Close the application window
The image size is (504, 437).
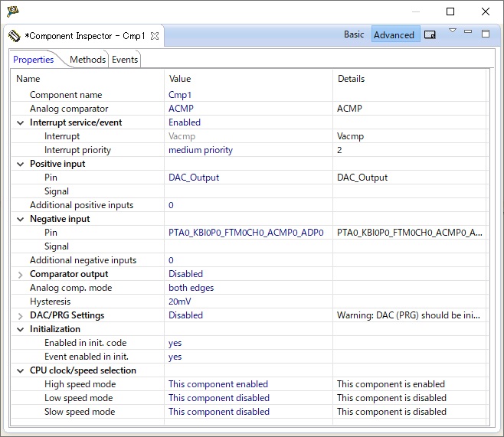point(486,11)
